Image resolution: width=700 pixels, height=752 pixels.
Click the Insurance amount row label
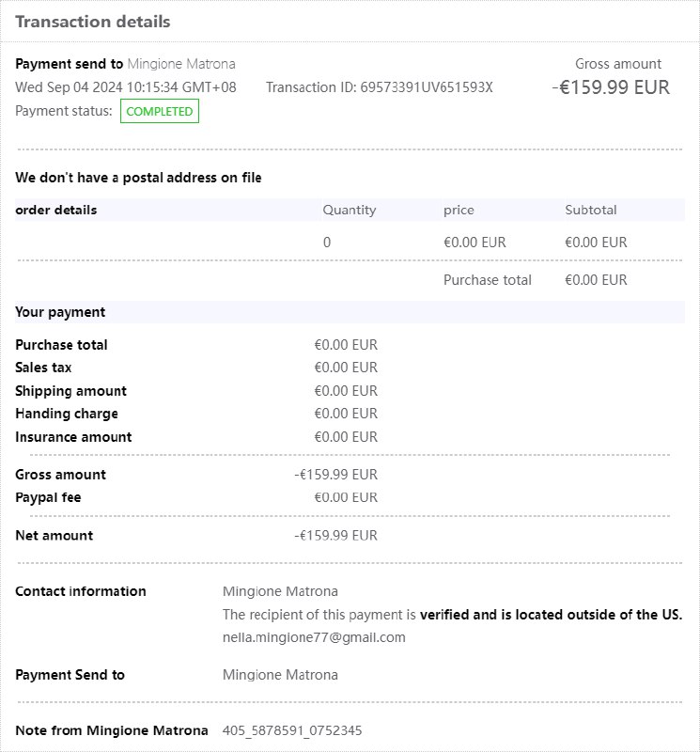point(73,437)
